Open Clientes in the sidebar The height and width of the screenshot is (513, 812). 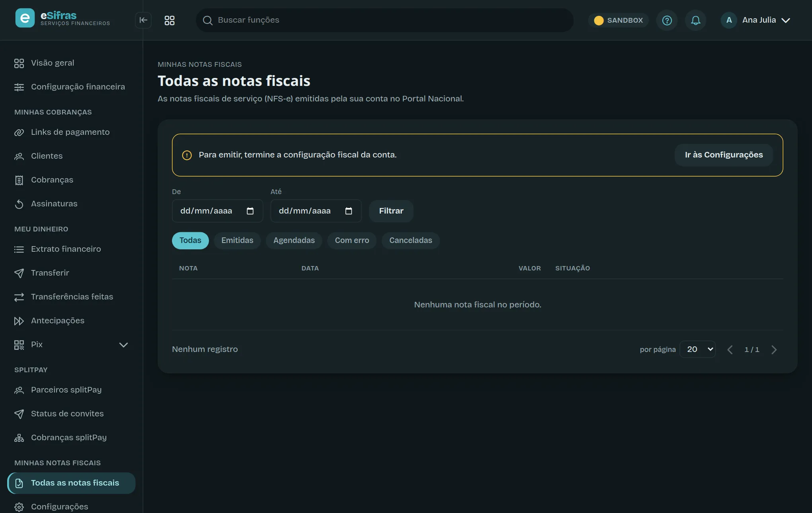[x=72, y=156]
